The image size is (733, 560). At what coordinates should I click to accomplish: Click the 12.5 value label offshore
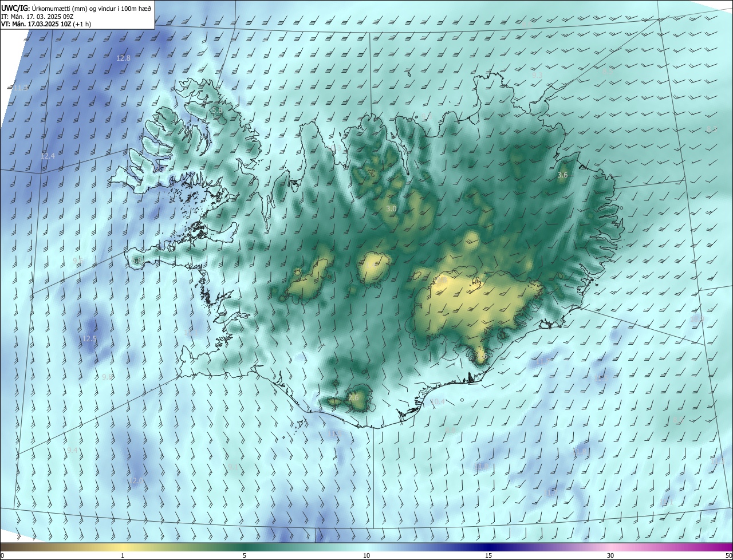point(89,339)
